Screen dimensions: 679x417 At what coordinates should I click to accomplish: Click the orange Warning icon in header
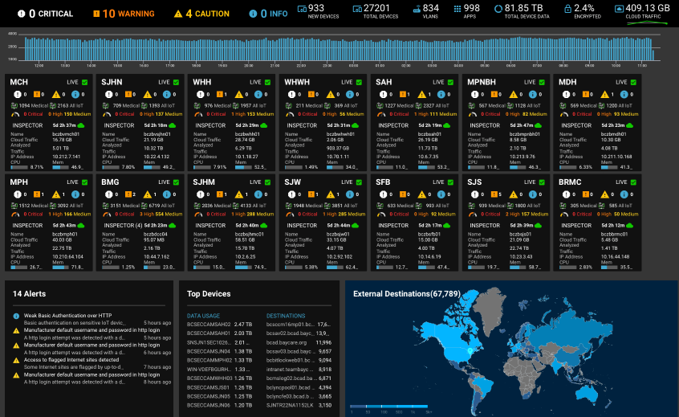point(96,13)
